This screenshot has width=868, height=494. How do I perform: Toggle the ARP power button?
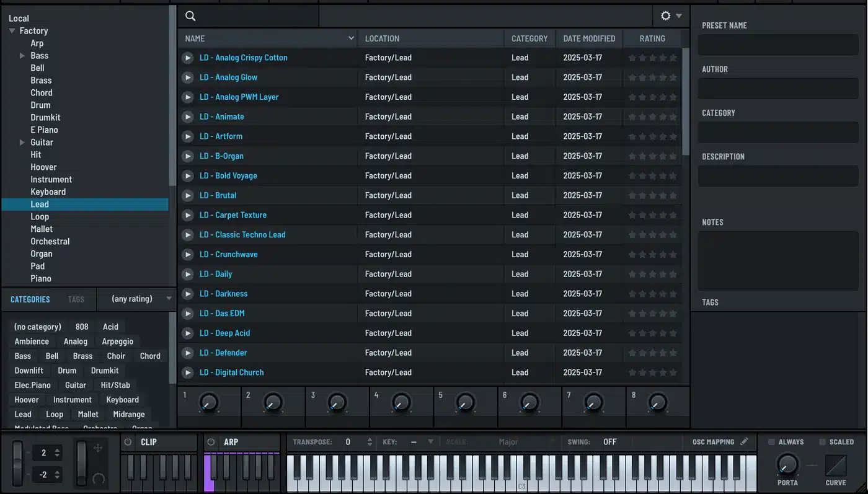211,442
